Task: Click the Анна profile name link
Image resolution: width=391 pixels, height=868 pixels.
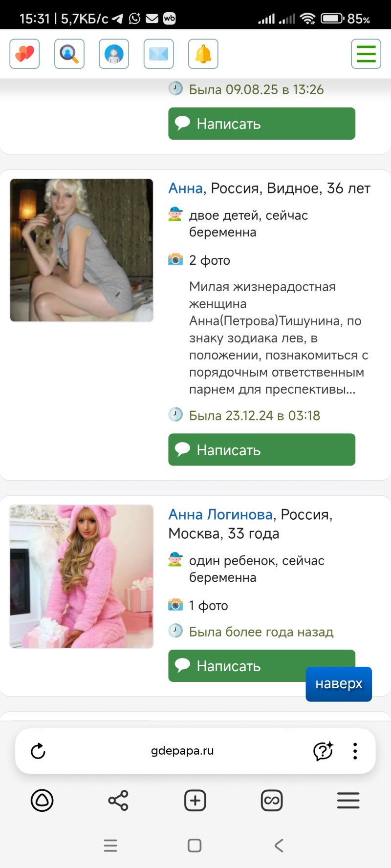Action: coord(185,188)
